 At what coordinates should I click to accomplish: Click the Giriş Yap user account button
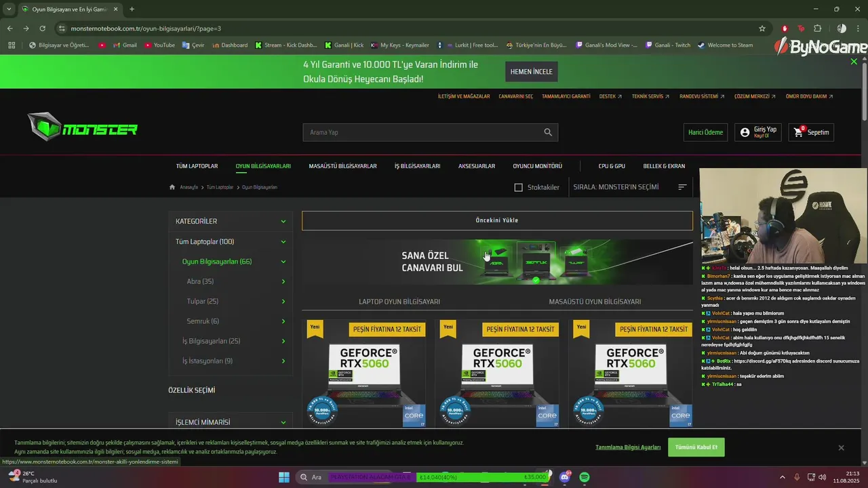point(758,132)
